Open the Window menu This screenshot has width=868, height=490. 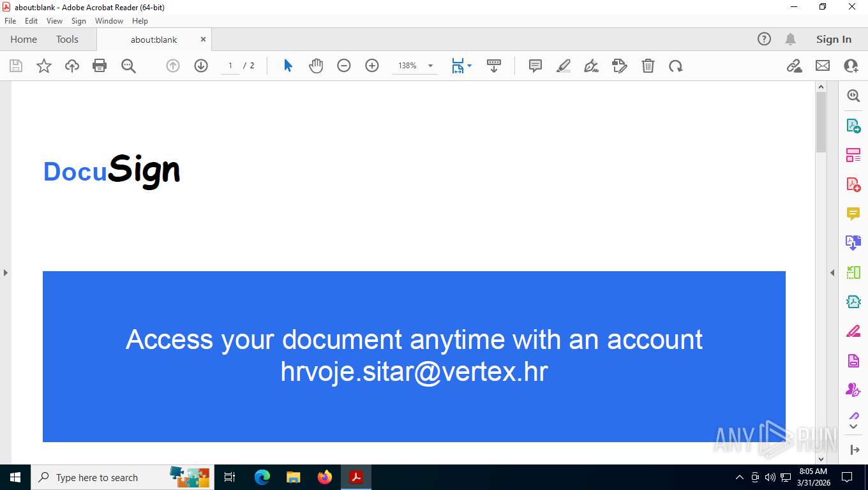(x=109, y=21)
